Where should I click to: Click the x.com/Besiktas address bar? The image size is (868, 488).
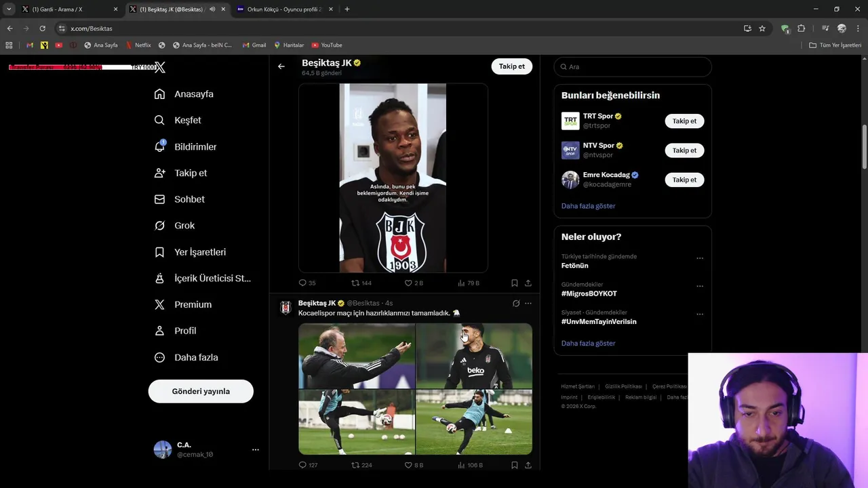click(400, 28)
